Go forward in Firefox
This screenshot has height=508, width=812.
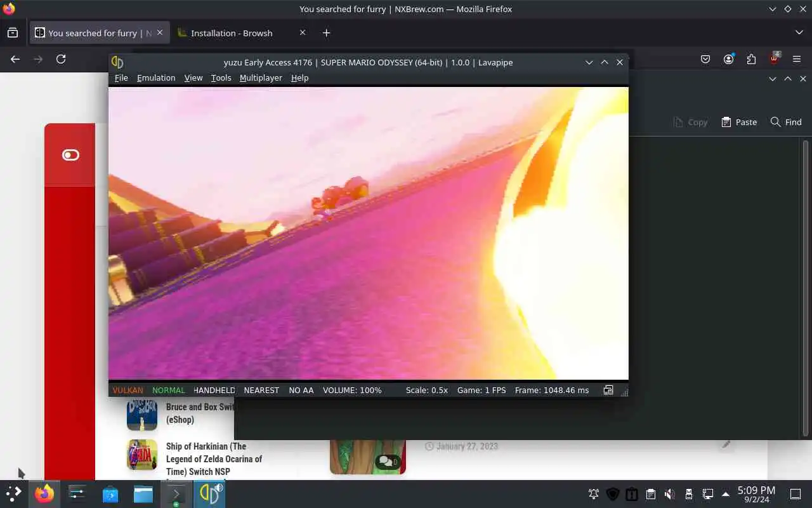(x=38, y=59)
